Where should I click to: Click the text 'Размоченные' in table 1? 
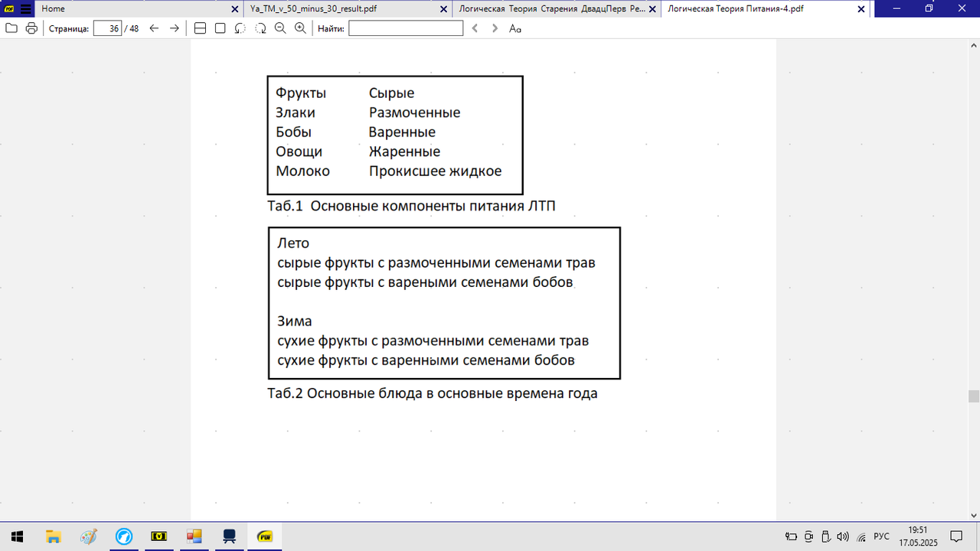click(x=414, y=113)
